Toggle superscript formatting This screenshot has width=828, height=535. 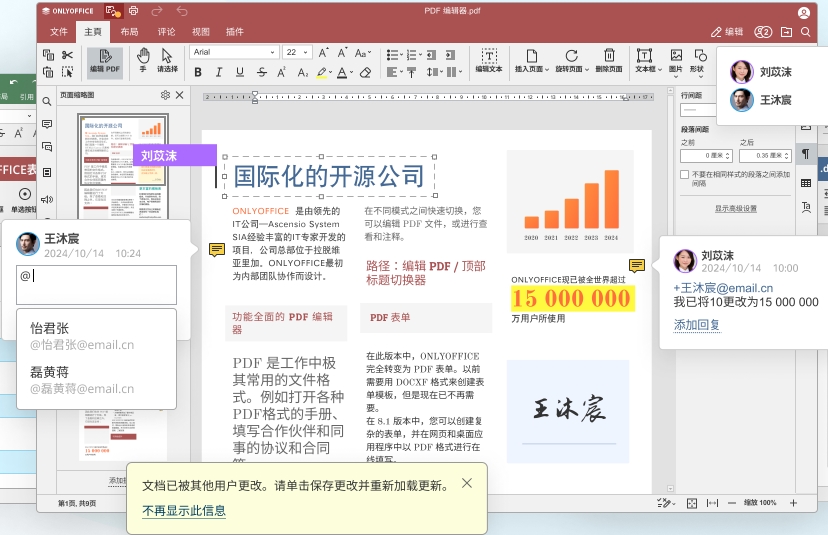pyautogui.click(x=281, y=72)
